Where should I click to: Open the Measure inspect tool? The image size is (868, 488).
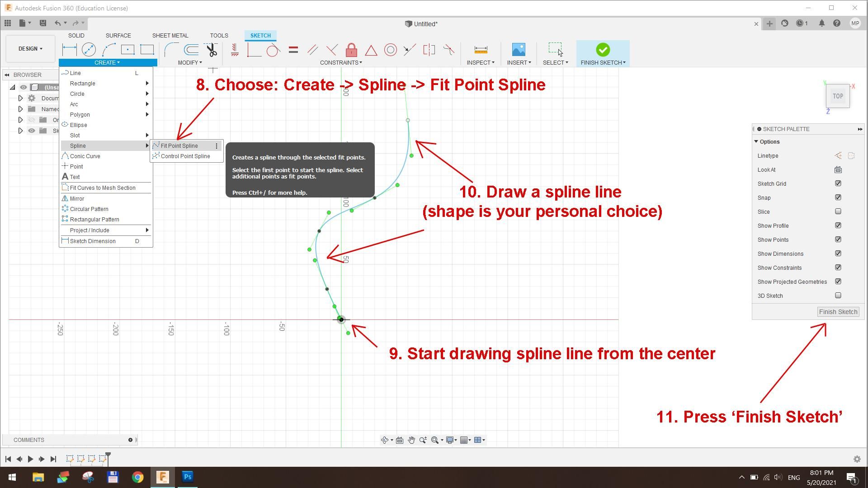pyautogui.click(x=481, y=50)
